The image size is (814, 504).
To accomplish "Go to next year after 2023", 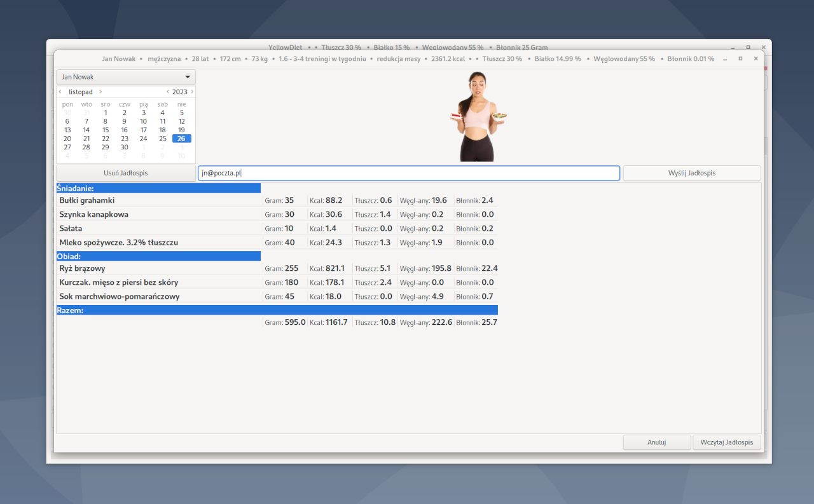I will coord(192,92).
